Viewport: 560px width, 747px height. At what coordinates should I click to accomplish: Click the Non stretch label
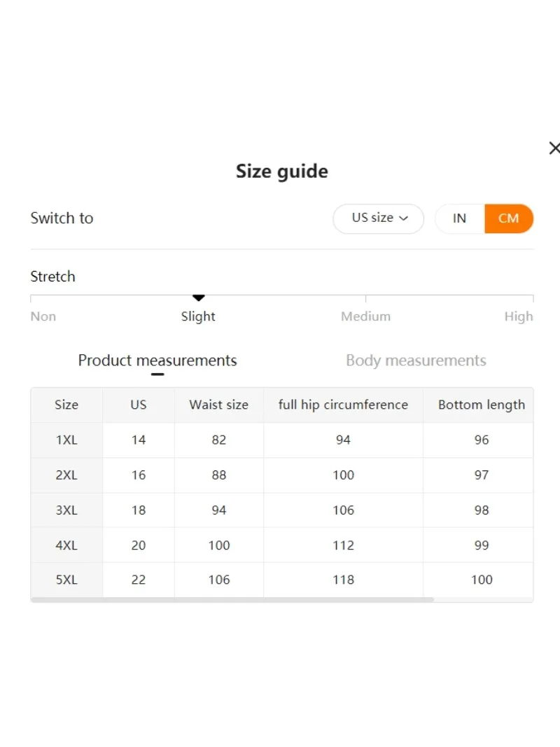click(43, 316)
